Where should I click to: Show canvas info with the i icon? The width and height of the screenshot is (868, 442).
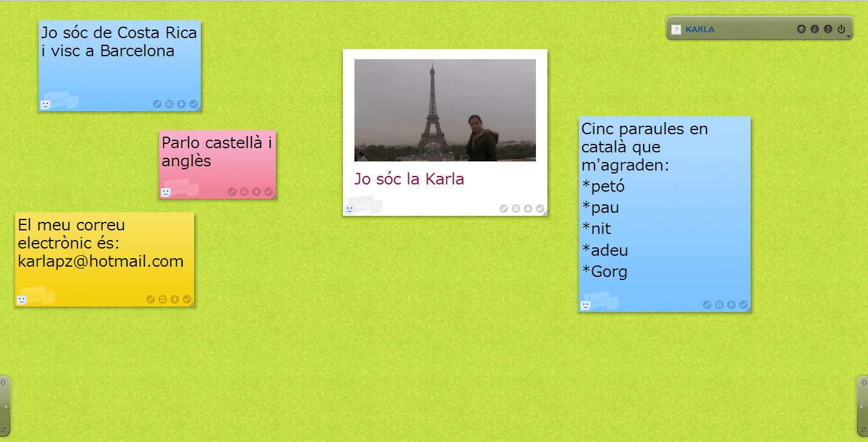coord(815,29)
